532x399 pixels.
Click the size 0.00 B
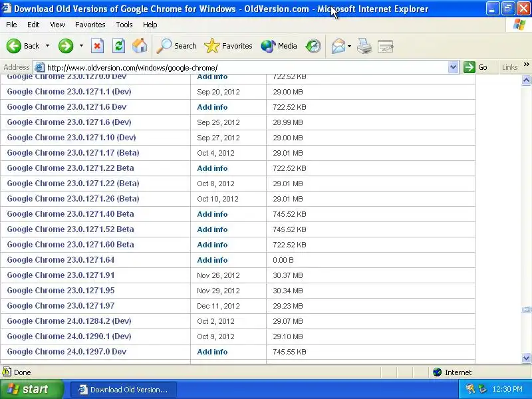283,260
